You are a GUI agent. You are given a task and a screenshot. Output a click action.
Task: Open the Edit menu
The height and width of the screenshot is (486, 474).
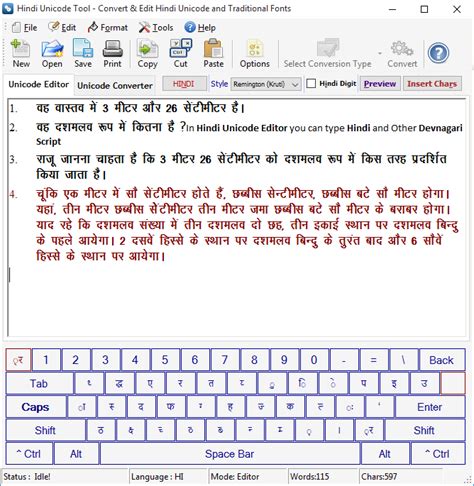coord(62,27)
